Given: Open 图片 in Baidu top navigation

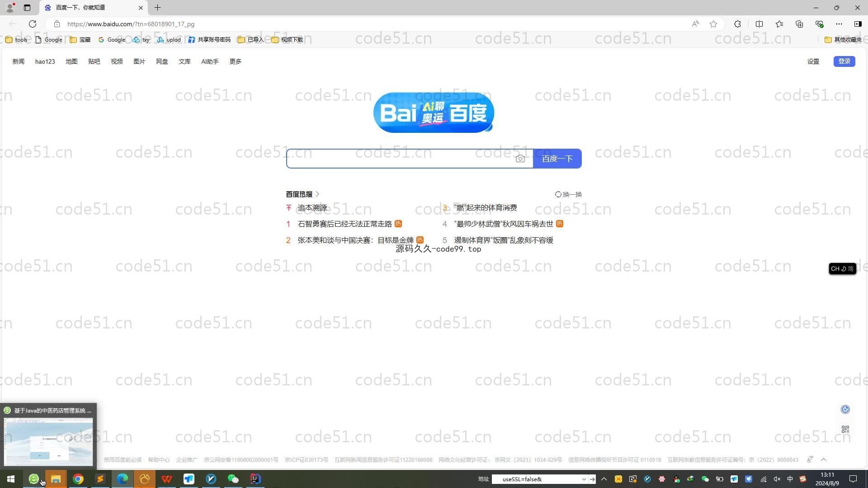Looking at the screenshot, I should point(139,61).
